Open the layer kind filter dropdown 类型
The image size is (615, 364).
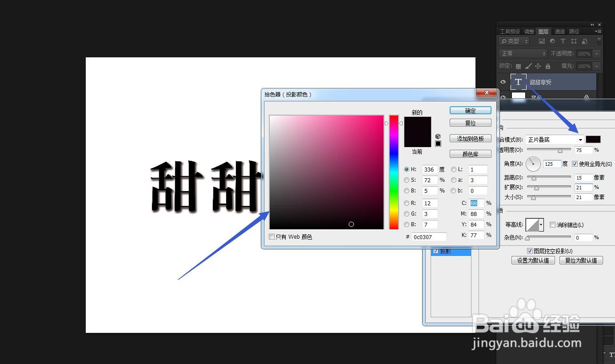click(514, 41)
